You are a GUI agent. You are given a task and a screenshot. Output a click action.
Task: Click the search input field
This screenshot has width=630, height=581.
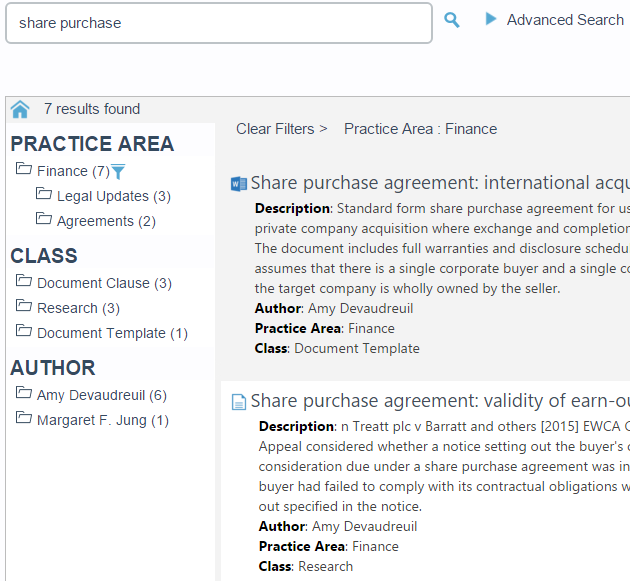click(218, 23)
